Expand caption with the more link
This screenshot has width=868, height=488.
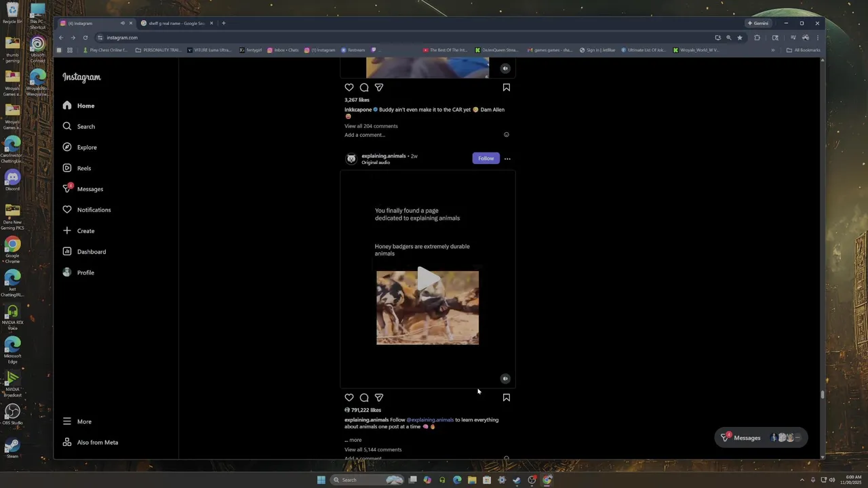pyautogui.click(x=355, y=441)
